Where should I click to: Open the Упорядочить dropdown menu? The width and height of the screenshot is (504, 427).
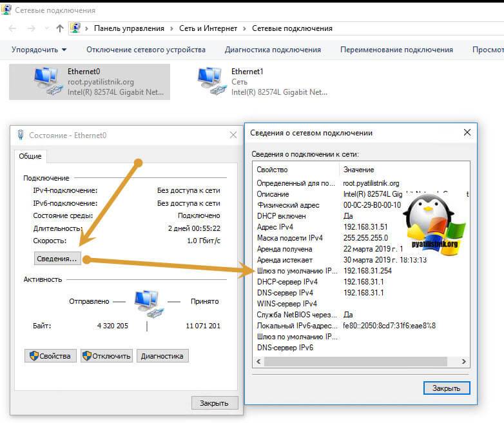pyautogui.click(x=39, y=50)
